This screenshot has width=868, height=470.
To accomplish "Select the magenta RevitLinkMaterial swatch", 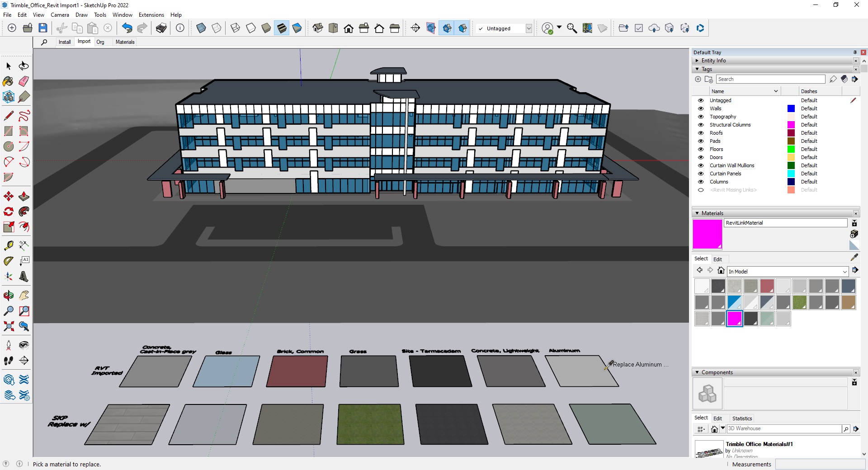I will click(x=734, y=319).
